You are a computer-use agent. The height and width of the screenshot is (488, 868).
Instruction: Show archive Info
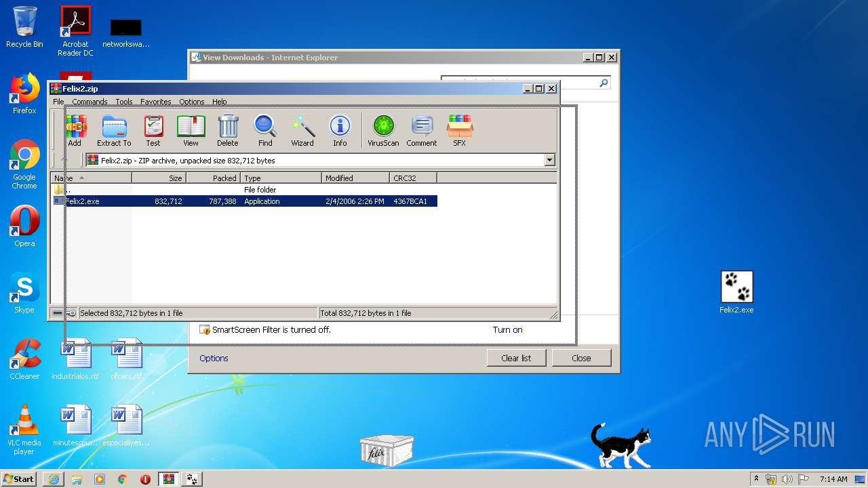pyautogui.click(x=340, y=131)
